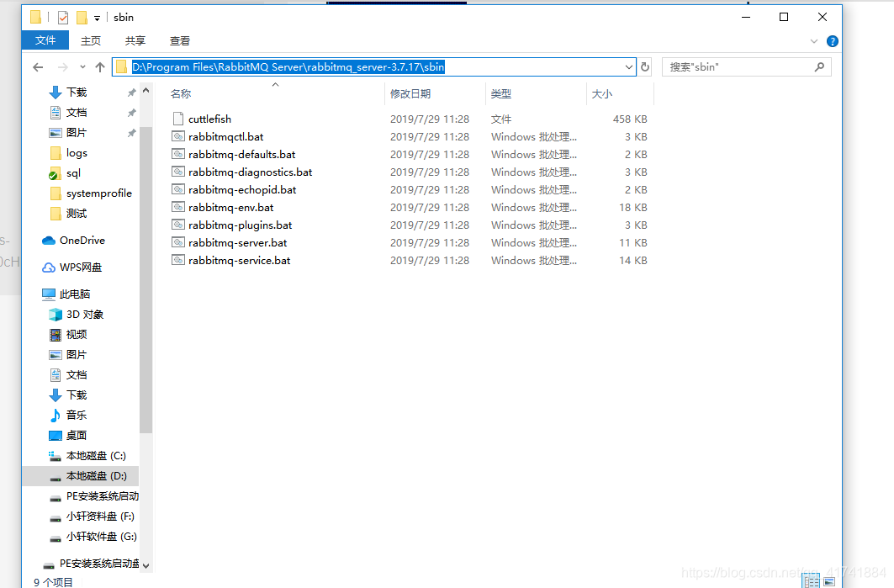Open 图片 under 此电脑

click(77, 355)
